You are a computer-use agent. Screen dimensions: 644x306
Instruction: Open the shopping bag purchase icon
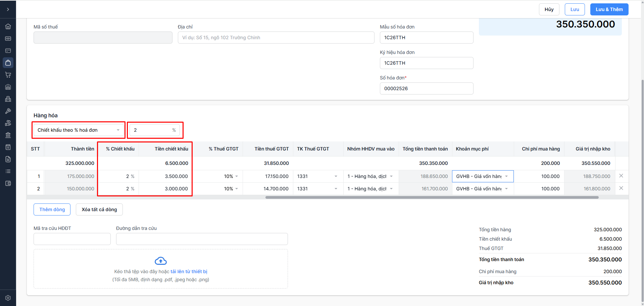(x=8, y=63)
